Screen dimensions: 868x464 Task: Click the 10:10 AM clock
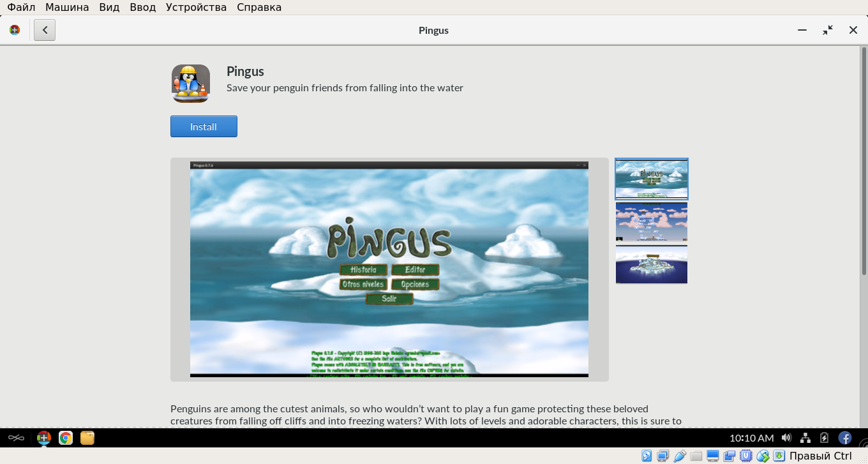[752, 438]
